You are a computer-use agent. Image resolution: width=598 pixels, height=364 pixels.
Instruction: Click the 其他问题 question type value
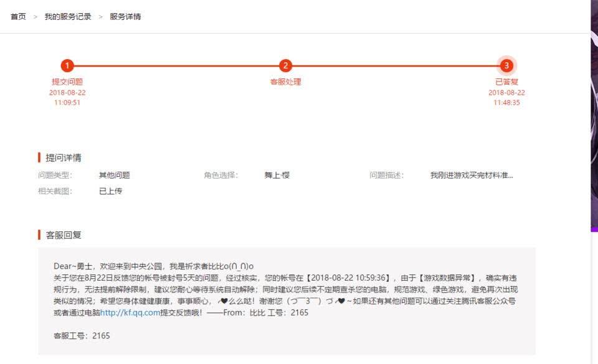point(114,175)
